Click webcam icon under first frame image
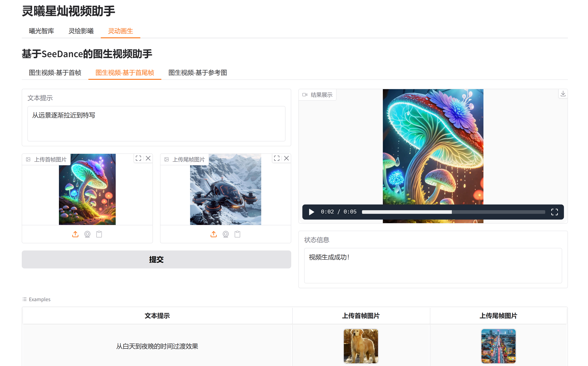The image size is (588, 366). [x=87, y=234]
